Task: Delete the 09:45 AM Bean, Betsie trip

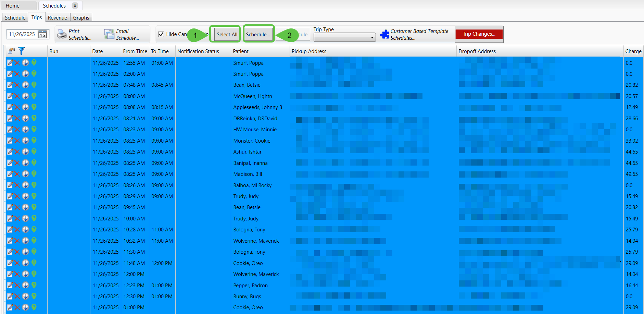Action: [x=17, y=207]
